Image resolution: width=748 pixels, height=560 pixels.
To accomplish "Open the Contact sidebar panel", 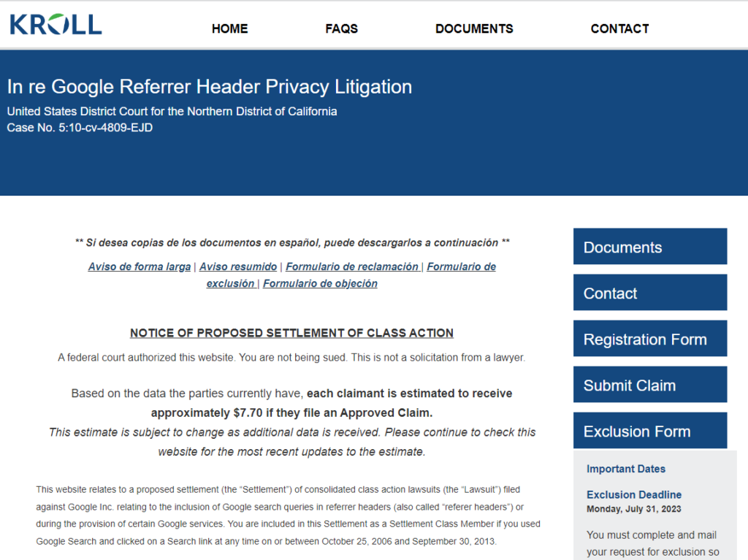I will (649, 292).
